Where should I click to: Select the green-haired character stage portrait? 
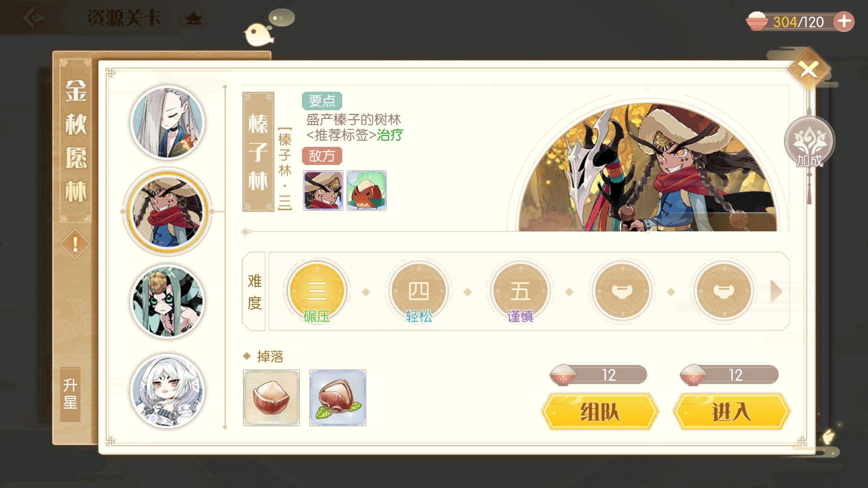tap(168, 301)
